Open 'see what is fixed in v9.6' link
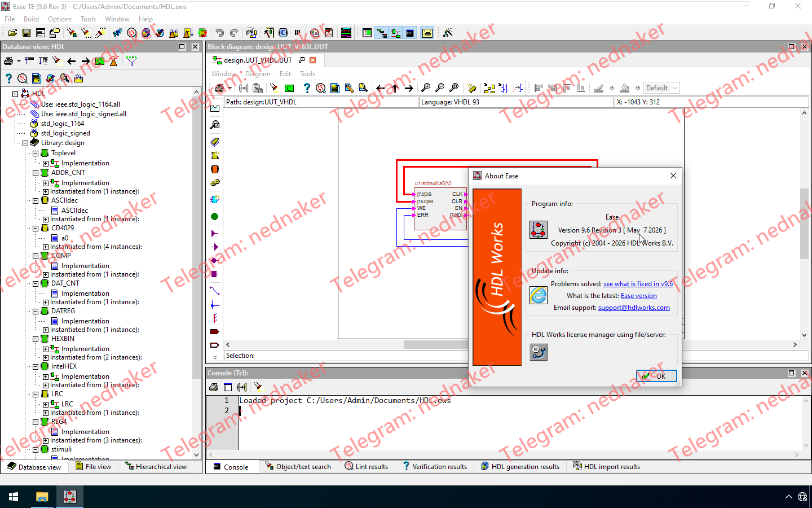 pyautogui.click(x=638, y=284)
